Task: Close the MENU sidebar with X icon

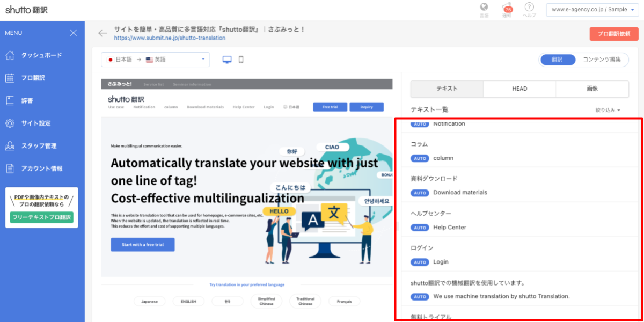Action: point(74,33)
